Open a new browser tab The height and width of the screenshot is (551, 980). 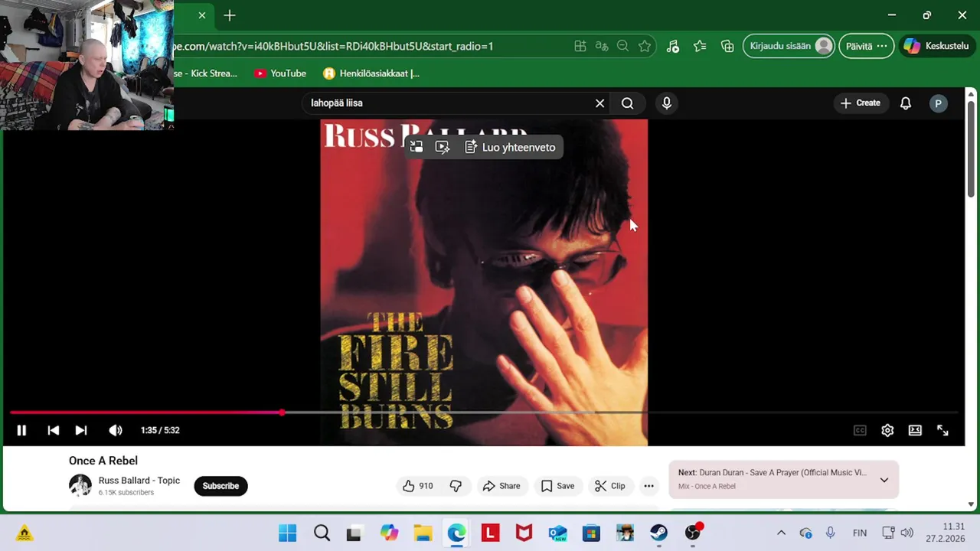point(230,15)
